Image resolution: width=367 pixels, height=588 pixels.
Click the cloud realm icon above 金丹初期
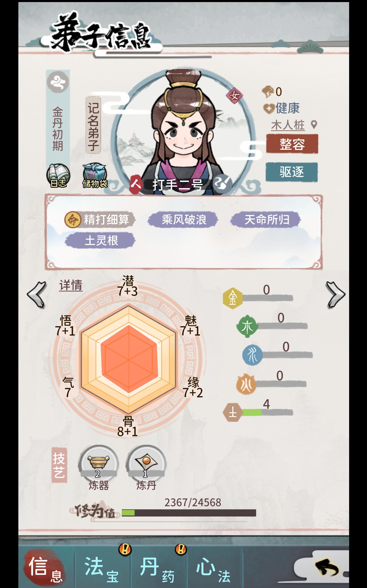[x=58, y=82]
